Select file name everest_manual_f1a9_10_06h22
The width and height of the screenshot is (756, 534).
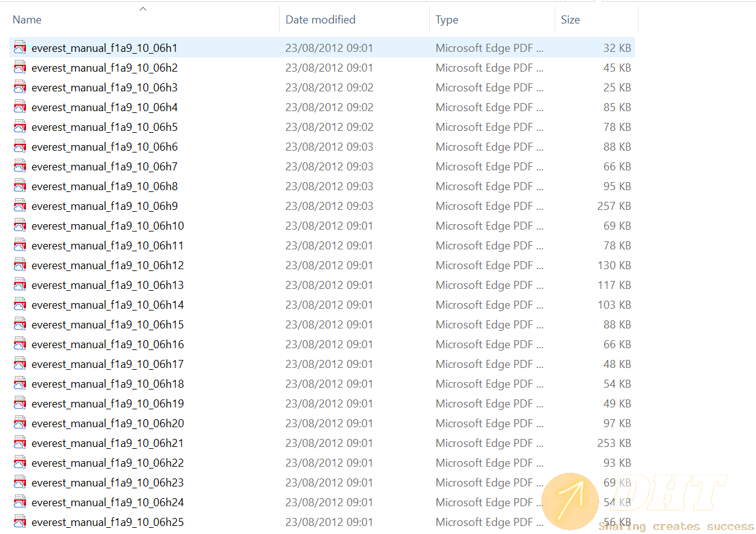pyautogui.click(x=107, y=463)
